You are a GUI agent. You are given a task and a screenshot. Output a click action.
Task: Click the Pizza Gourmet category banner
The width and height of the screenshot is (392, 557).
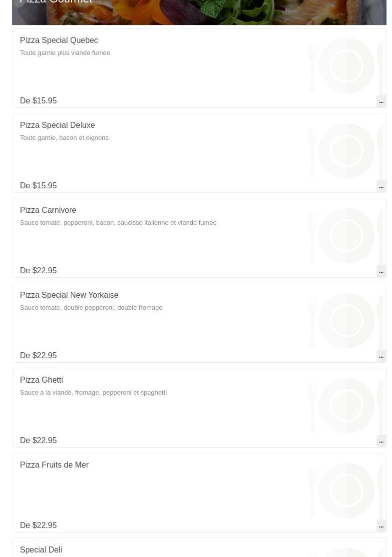pos(199,11)
